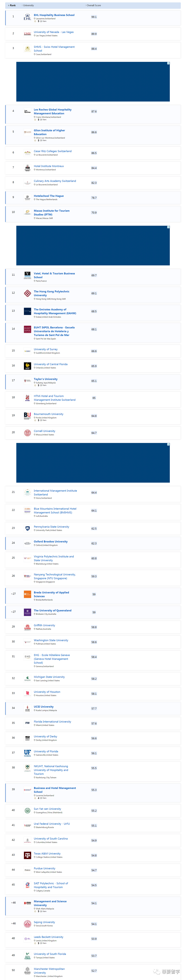Click the Cornell University seal logo
The height and width of the screenshot is (980, 186).
(x=27, y=433)
